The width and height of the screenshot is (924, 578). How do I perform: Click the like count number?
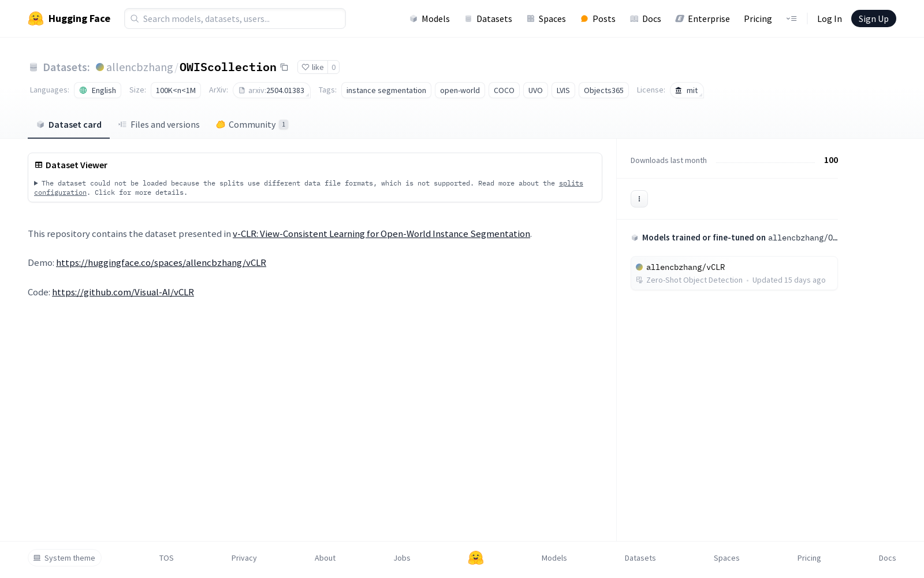(334, 67)
